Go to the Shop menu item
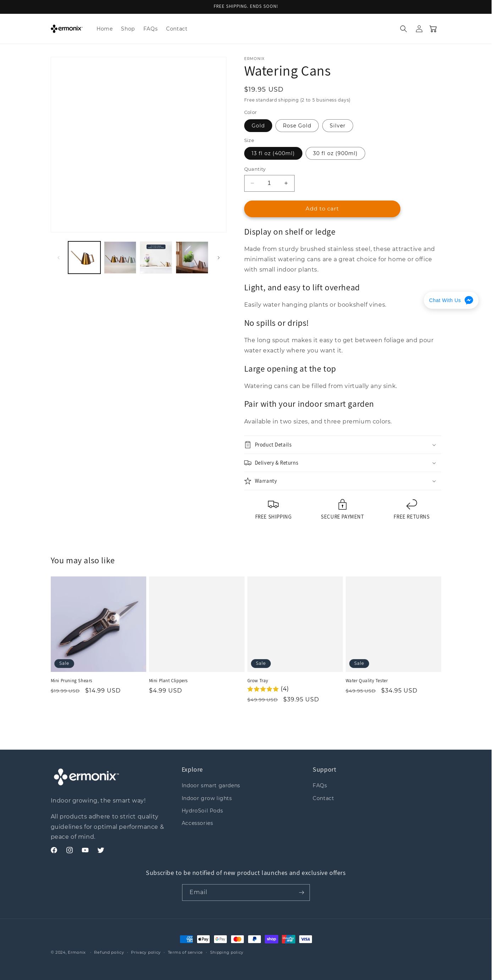 tap(128, 29)
